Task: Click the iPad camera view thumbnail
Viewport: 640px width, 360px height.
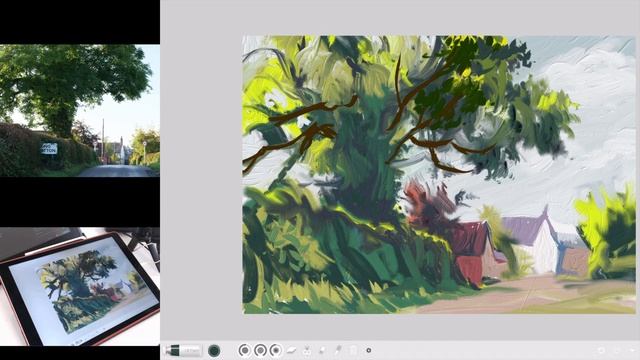Action: point(80,287)
